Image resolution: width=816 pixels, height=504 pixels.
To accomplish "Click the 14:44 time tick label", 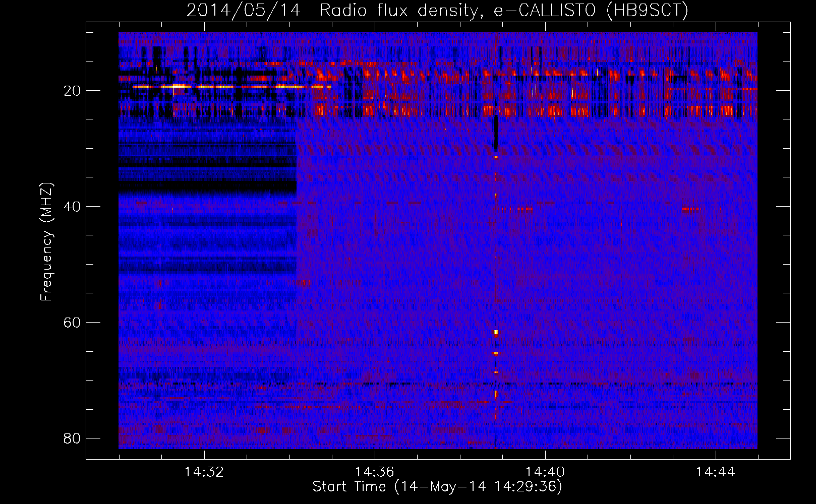I will coord(715,472).
